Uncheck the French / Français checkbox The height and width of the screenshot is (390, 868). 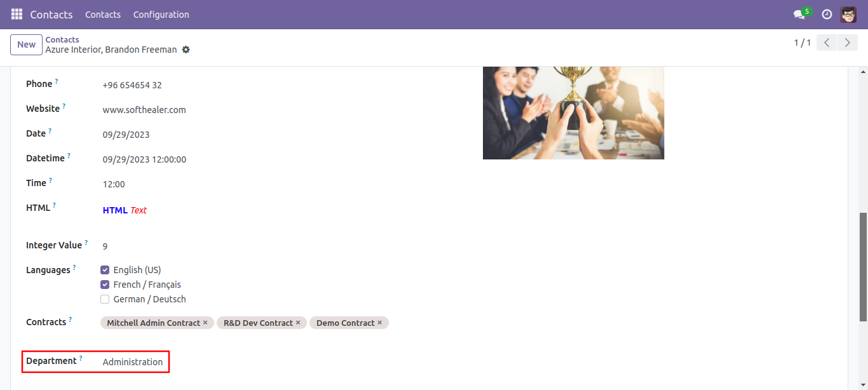[105, 285]
